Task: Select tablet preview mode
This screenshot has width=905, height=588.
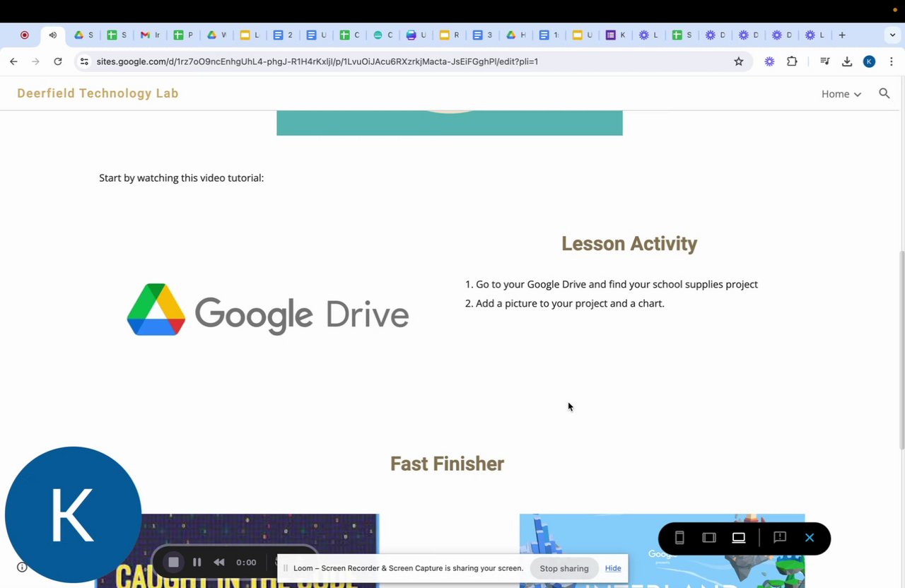Action: 709,538
